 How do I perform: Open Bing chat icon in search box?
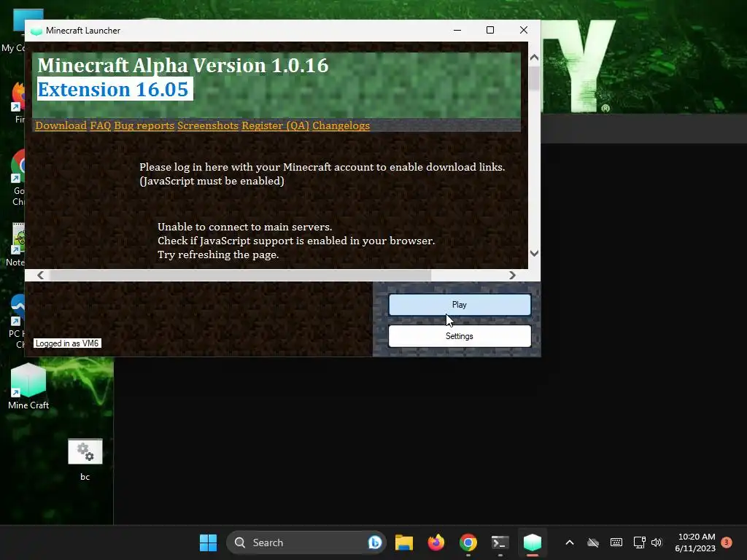tap(375, 542)
